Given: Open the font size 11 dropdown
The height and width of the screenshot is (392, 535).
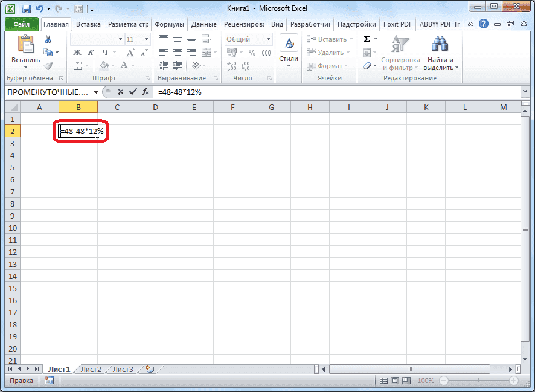Looking at the screenshot, I should pos(146,39).
